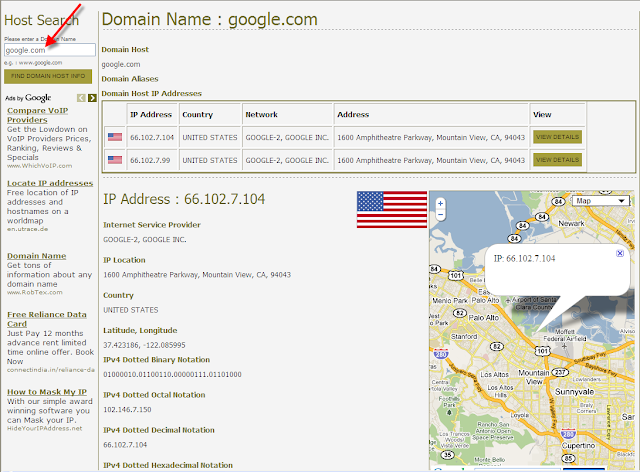Open the How to Mask My IP link

click(47, 392)
